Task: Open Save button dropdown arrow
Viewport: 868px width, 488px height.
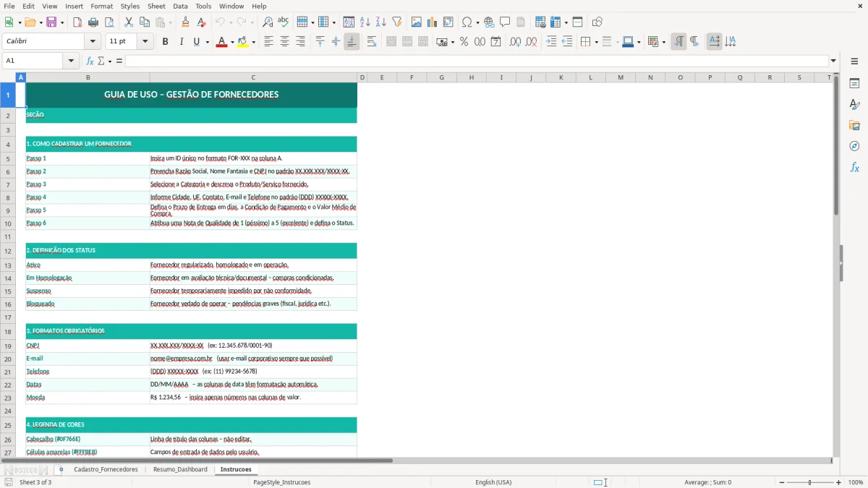Action: [62, 22]
